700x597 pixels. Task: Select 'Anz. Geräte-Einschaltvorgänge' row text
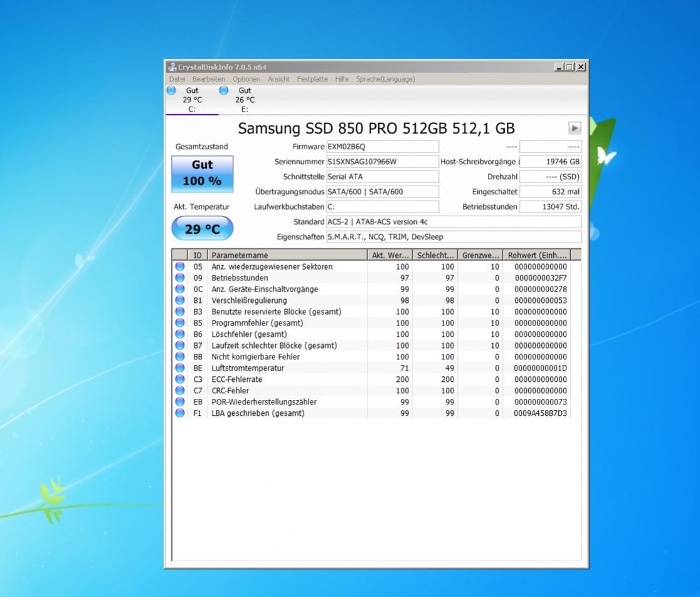point(265,289)
